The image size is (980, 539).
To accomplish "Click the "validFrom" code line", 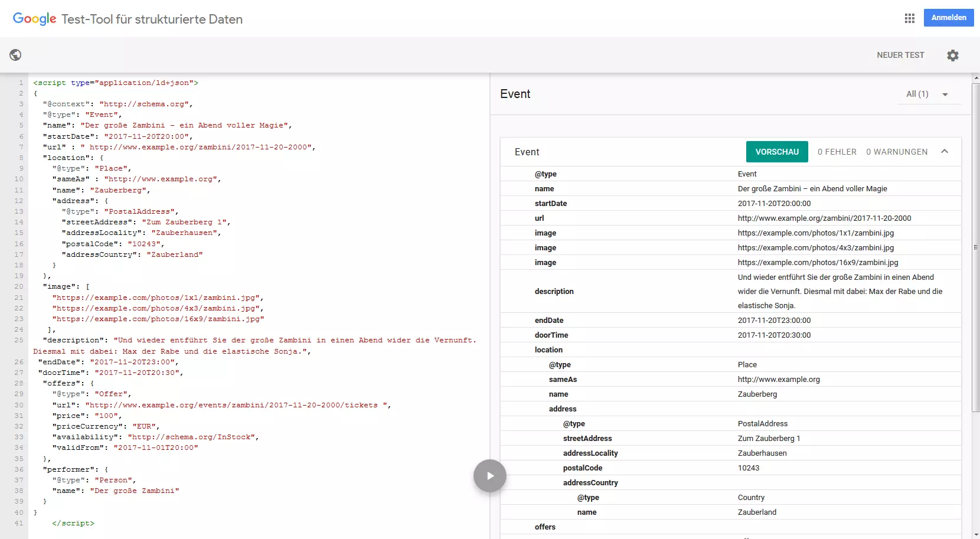I will pos(125,447).
